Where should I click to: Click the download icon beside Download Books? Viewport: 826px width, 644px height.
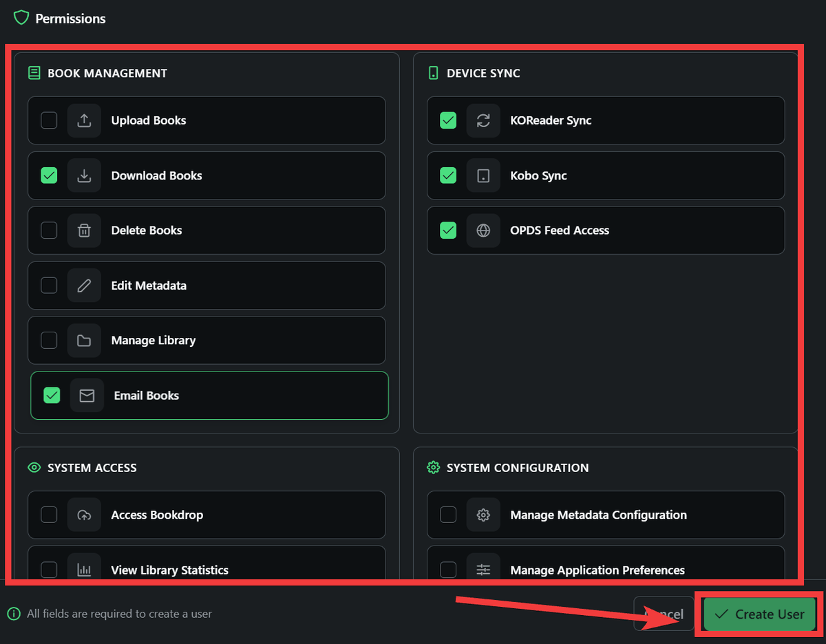tap(84, 175)
